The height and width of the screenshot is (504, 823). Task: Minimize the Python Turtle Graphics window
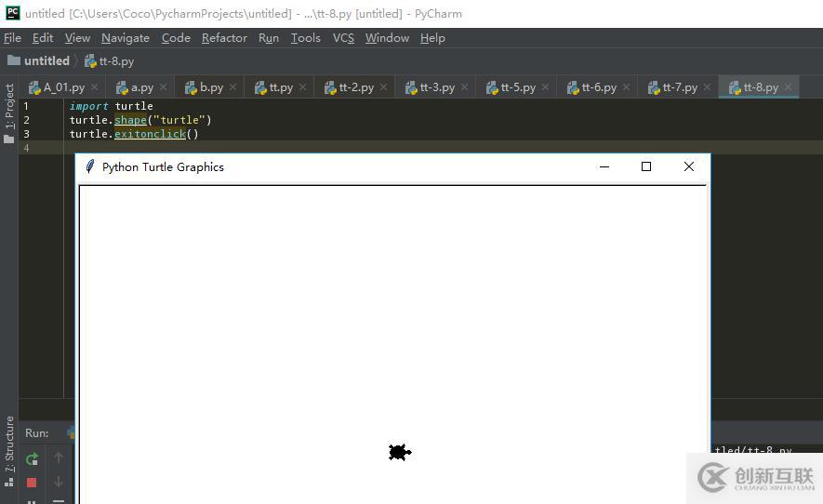click(604, 167)
